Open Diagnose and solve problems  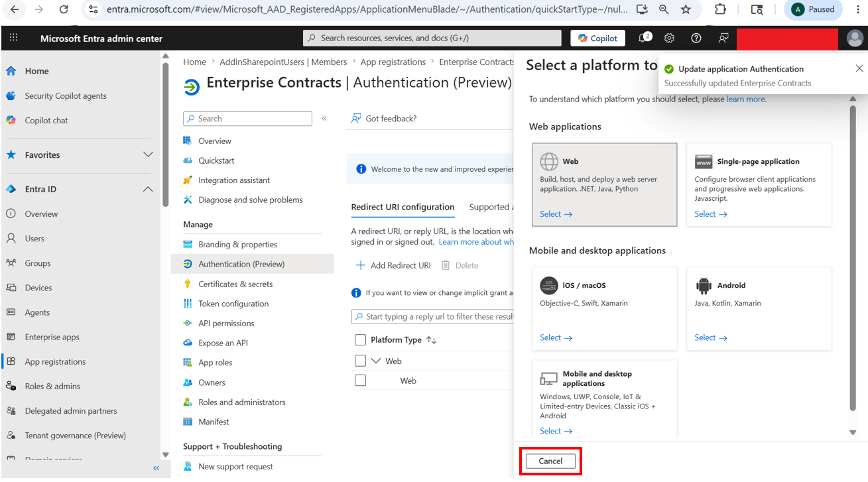point(251,200)
